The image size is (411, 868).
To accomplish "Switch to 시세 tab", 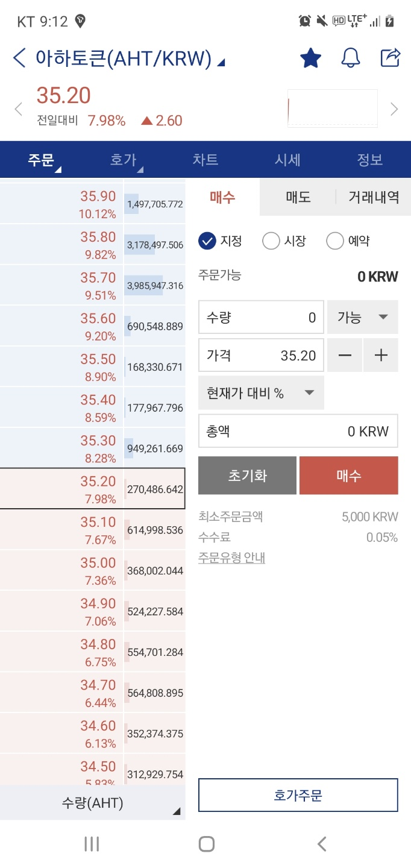I will pos(287,160).
